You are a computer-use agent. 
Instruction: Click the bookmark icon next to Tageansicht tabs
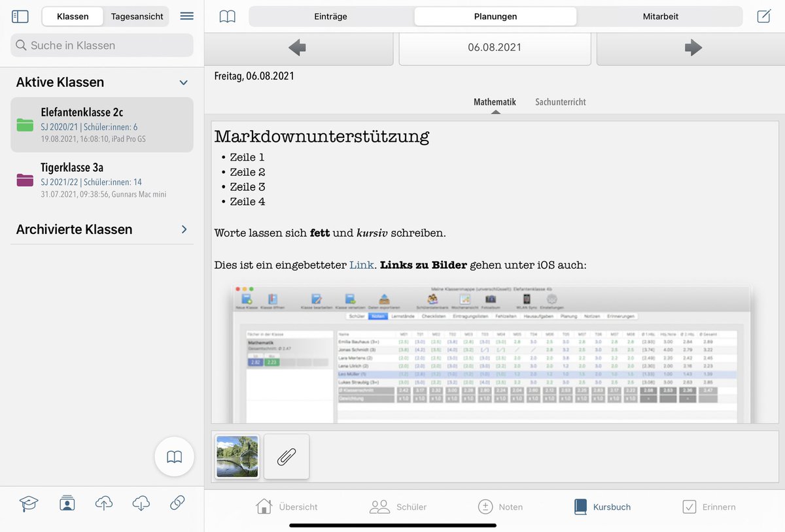[227, 16]
